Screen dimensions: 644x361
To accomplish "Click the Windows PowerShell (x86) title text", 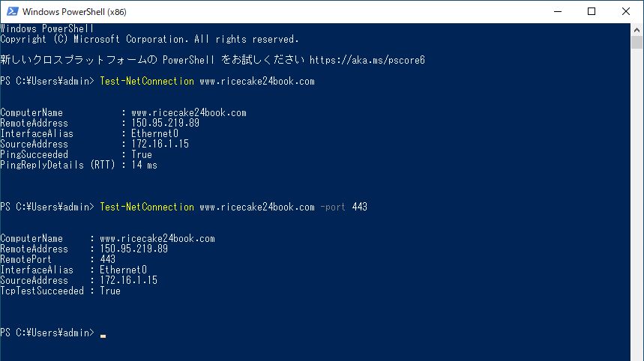I will [x=74, y=12].
